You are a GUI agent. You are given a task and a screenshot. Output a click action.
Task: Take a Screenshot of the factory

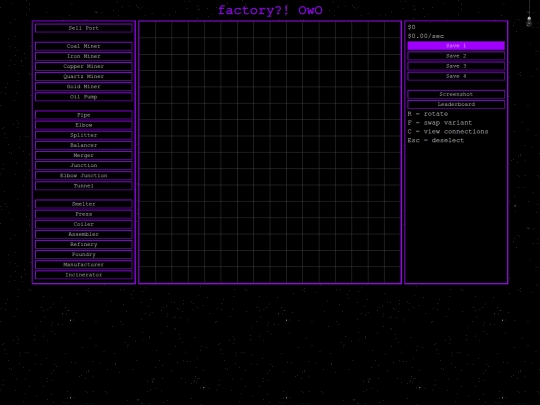(456, 94)
